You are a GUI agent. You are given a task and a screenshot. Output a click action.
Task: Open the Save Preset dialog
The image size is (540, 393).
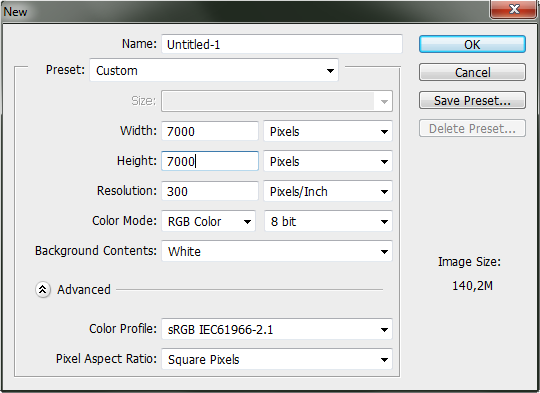point(472,100)
